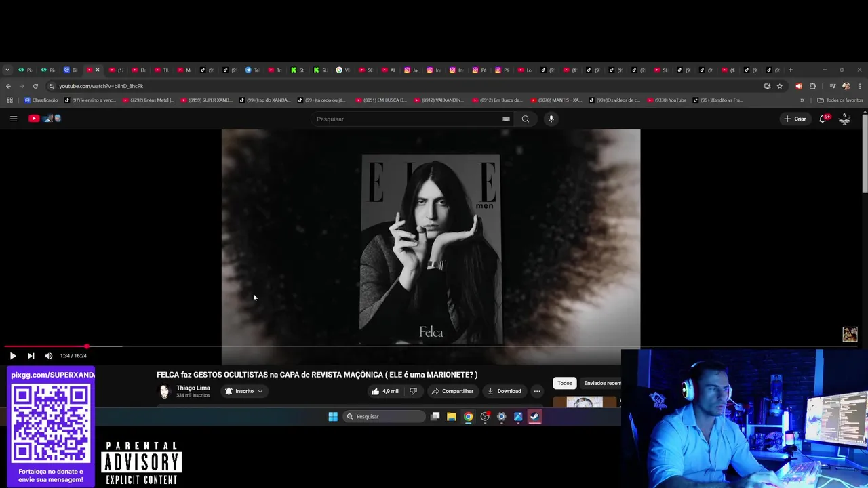Screen dimensions: 868x488
Task: Show more bookmarks chevron
Action: (802, 100)
